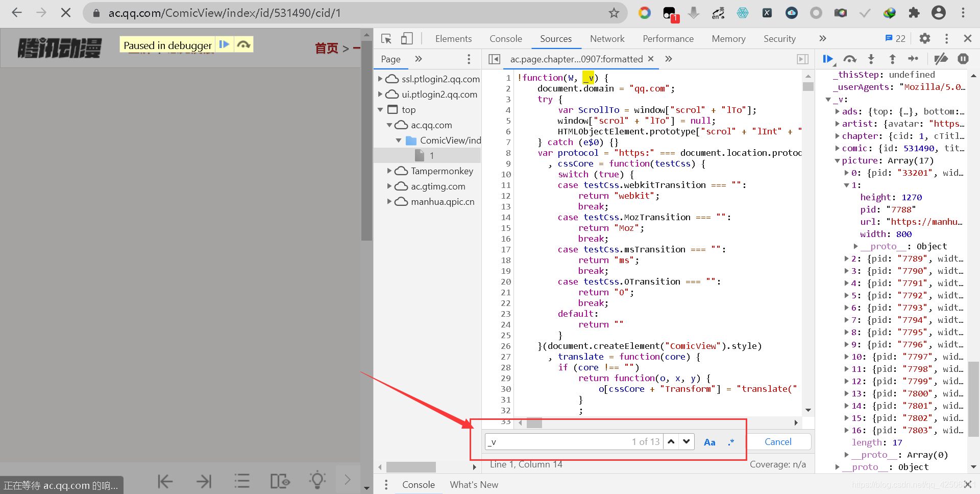This screenshot has height=494, width=980.
Task: Open the browser extensions puzzle menu
Action: pyautogui.click(x=914, y=13)
